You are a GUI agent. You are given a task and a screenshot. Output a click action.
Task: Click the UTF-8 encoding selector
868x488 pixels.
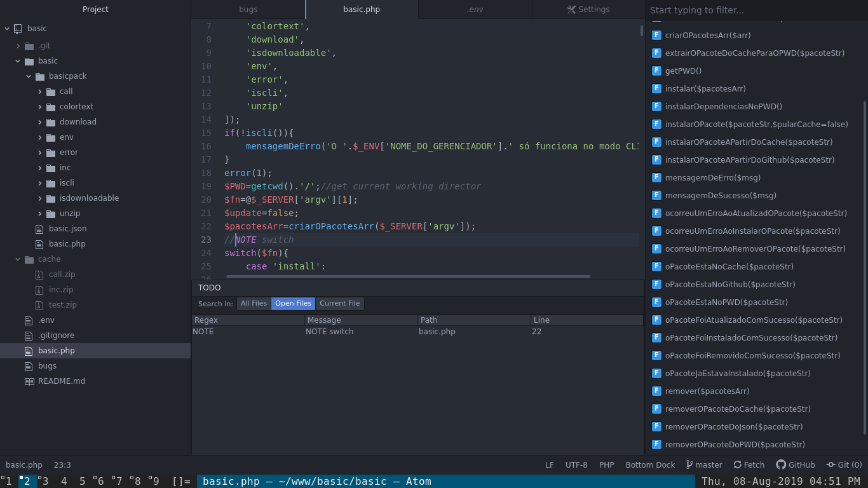coord(576,465)
